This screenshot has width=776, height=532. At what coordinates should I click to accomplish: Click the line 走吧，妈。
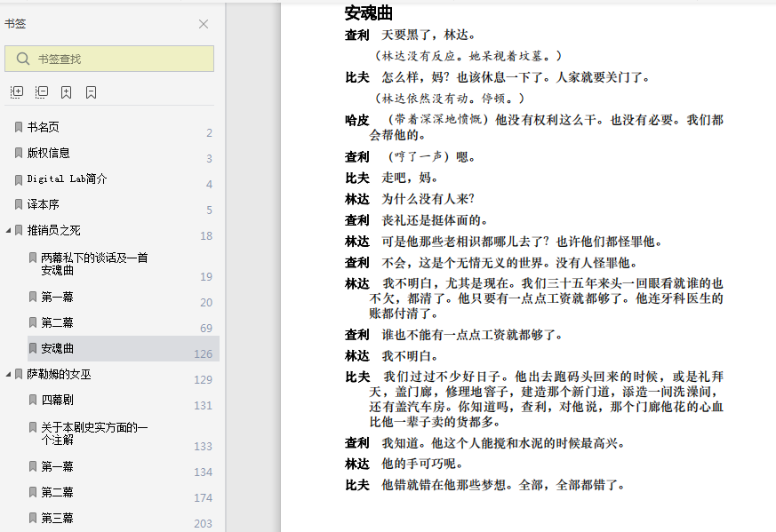click(x=410, y=178)
